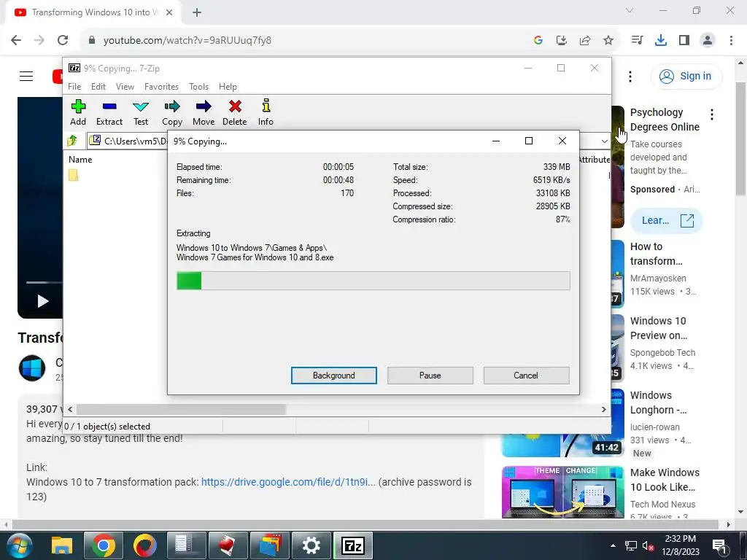This screenshot has height=560, width=747.
Task: Open Chrome media controls icon
Action: pos(637,41)
